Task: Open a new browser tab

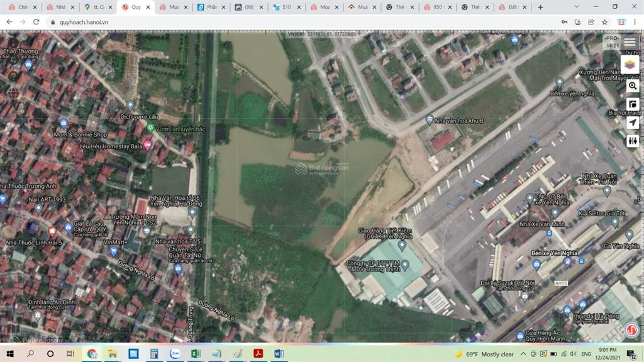Action: click(x=540, y=7)
